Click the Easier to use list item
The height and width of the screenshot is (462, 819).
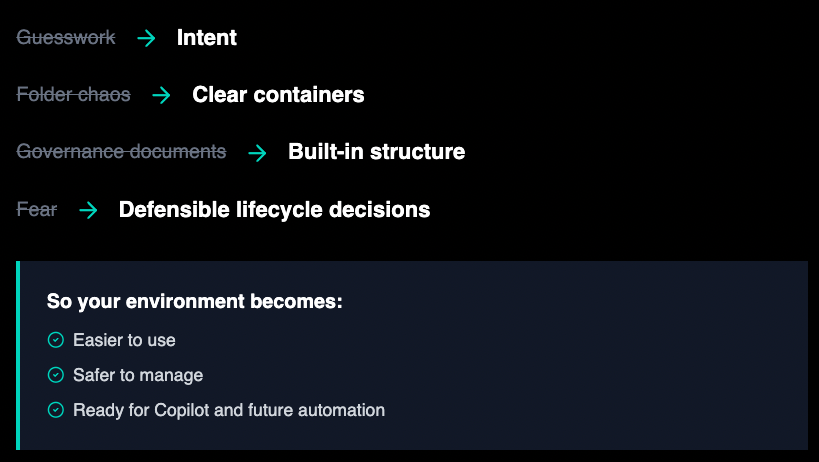[x=124, y=340]
